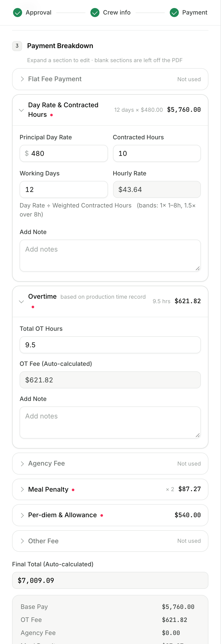Image resolution: width=221 pixels, height=644 pixels.
Task: Expand the Other Fee section
Action: coord(110,541)
